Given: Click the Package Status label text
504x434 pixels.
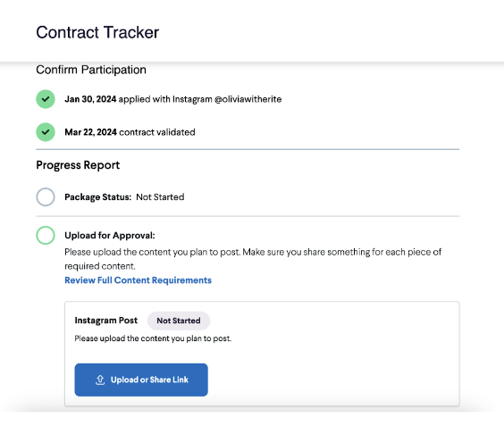Looking at the screenshot, I should [98, 197].
